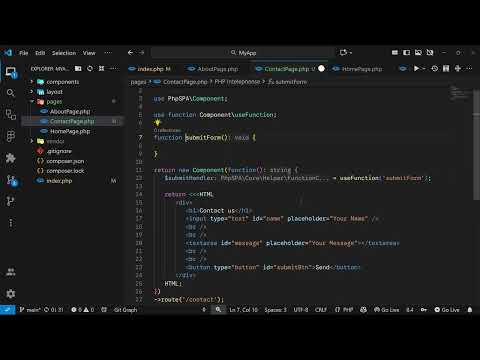The image size is (480, 360).
Task: Click the Collapse Folders icon in Explorer
Action: (101, 68)
